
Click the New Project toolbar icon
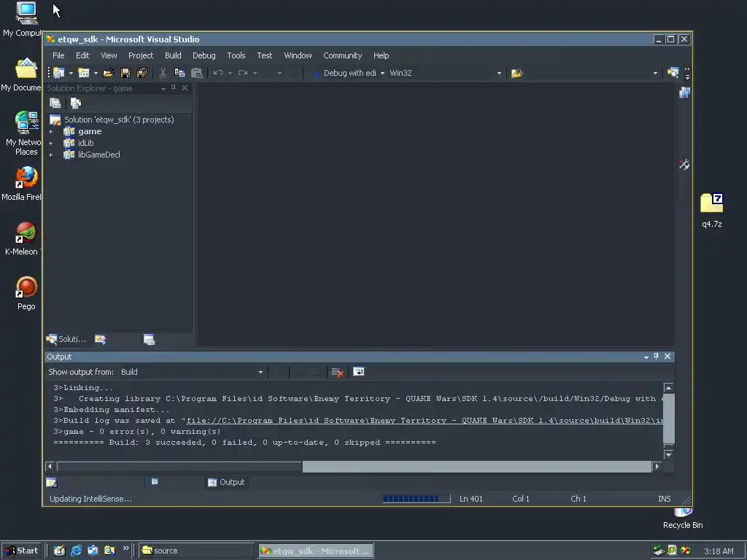(x=58, y=73)
